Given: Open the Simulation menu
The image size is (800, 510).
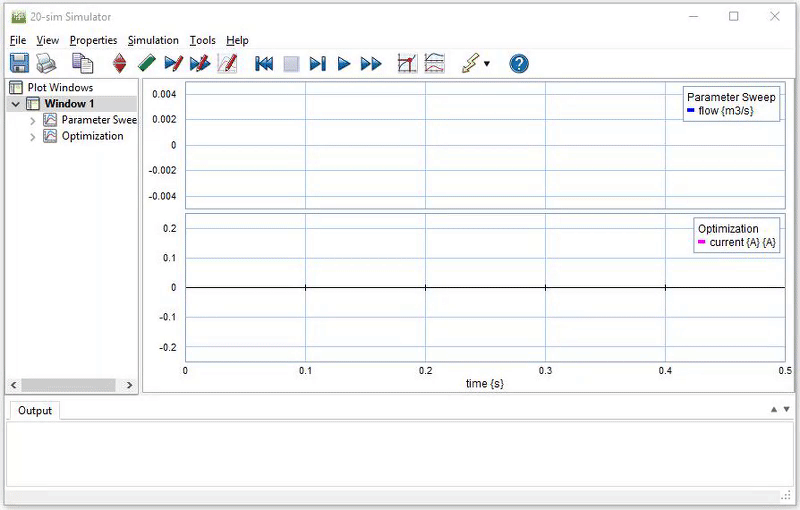Looking at the screenshot, I should 153,40.
